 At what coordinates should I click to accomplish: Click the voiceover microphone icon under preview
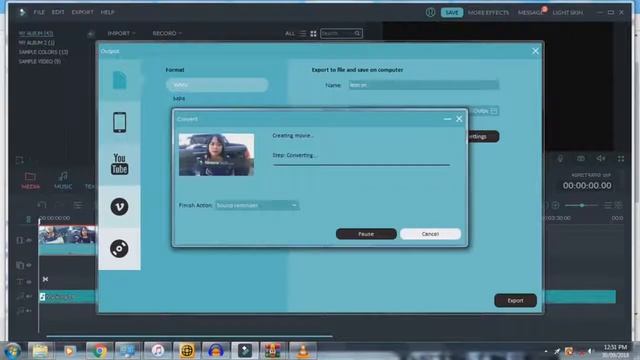(560, 159)
